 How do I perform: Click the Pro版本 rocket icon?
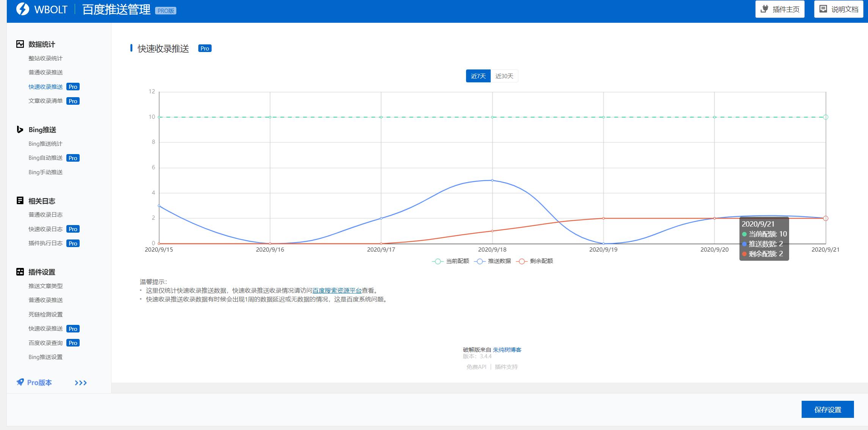click(x=20, y=382)
